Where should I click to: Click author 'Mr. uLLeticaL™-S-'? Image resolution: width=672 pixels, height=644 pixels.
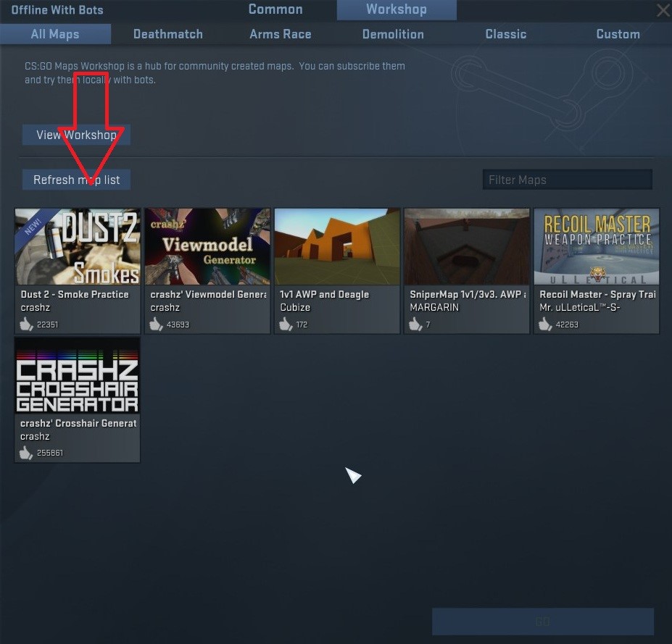[x=580, y=307]
